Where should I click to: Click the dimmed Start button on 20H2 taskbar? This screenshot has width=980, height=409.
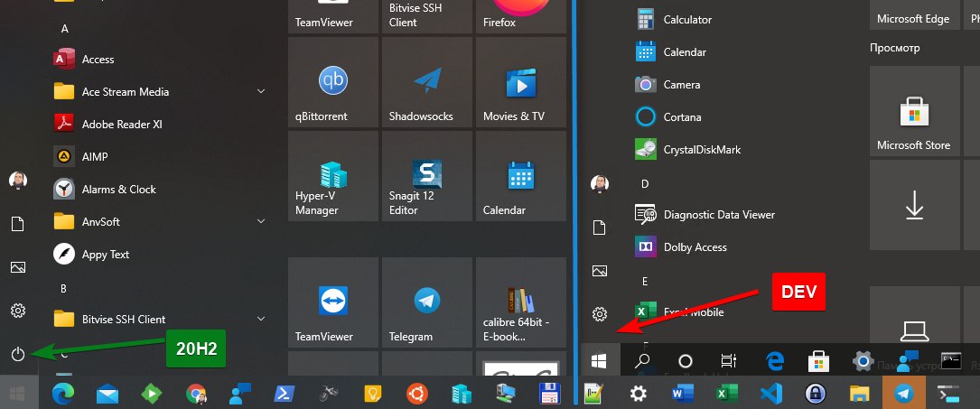pyautogui.click(x=17, y=393)
